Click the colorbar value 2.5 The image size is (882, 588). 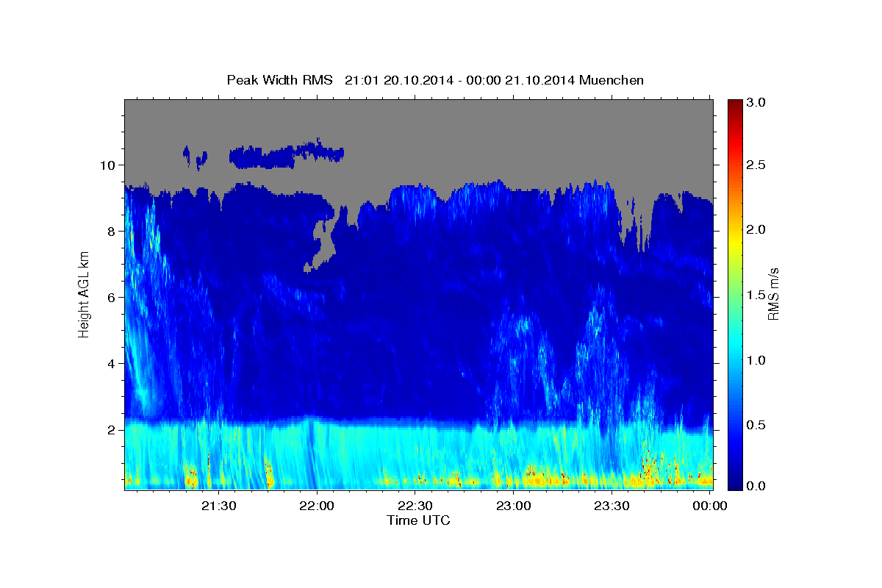(757, 165)
